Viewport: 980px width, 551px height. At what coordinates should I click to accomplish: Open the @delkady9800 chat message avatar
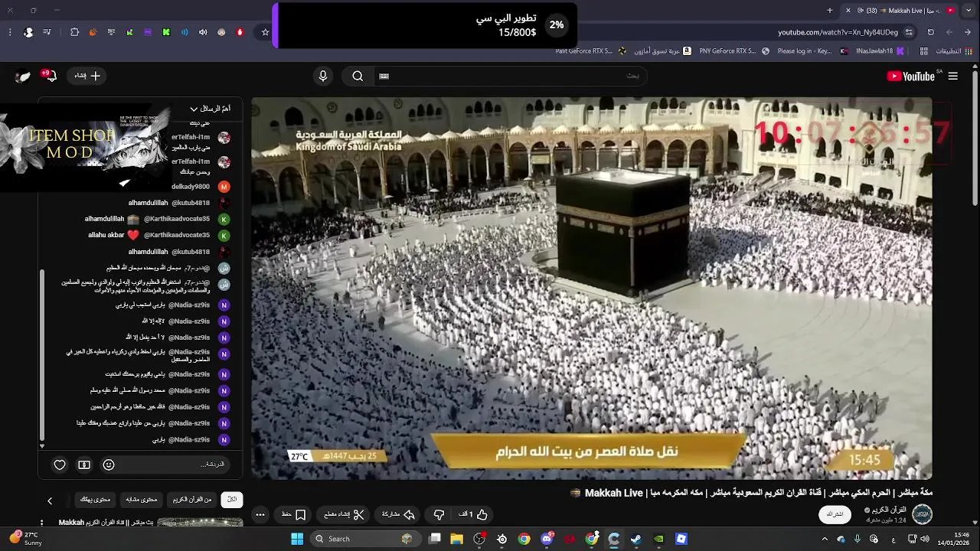(224, 187)
